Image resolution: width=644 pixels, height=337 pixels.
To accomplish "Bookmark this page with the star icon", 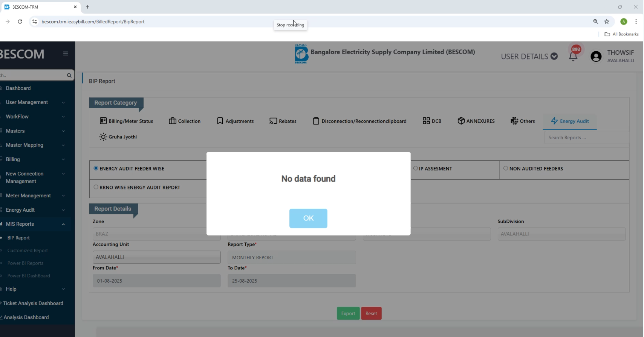I will click(607, 22).
